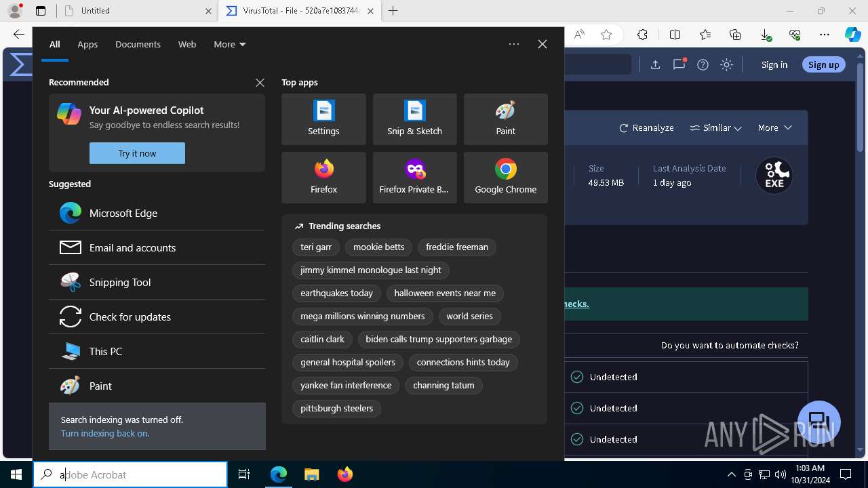Open Email and accounts suggestion

click(157, 247)
